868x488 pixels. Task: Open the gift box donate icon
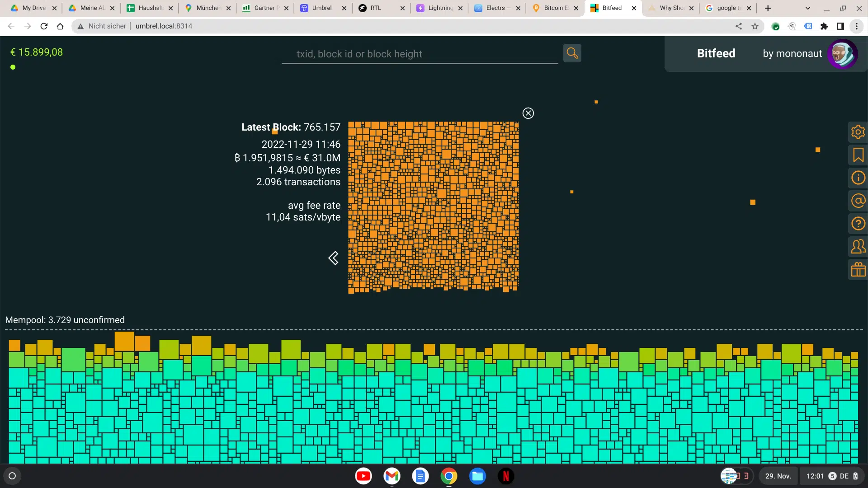[x=858, y=270]
